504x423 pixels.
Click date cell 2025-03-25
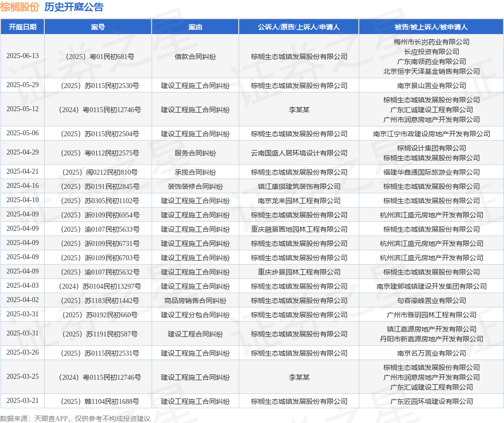(x=23, y=377)
